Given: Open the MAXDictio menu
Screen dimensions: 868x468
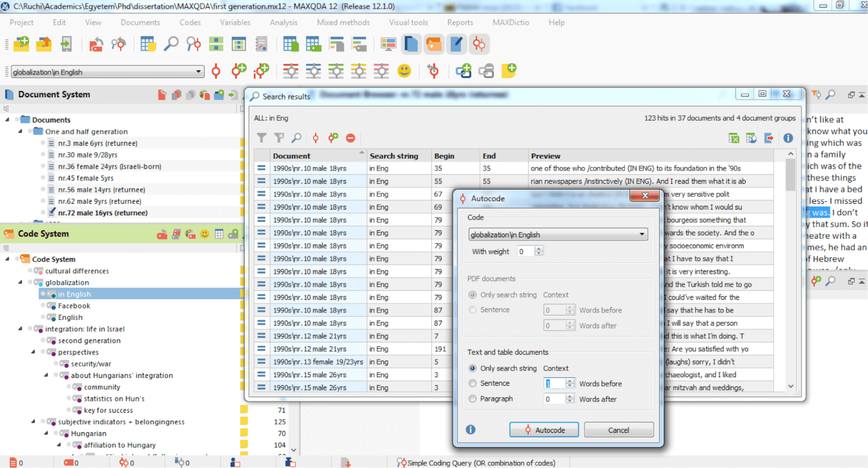Looking at the screenshot, I should click(510, 23).
